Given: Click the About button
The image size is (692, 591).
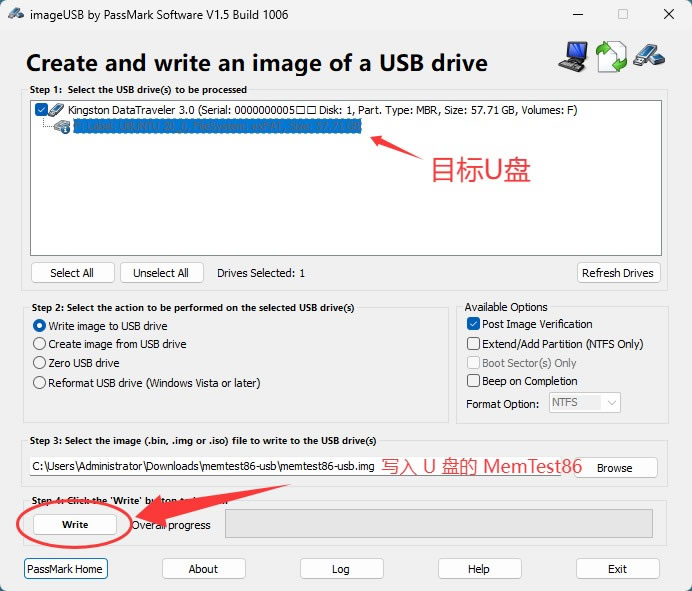Looking at the screenshot, I should 203,569.
